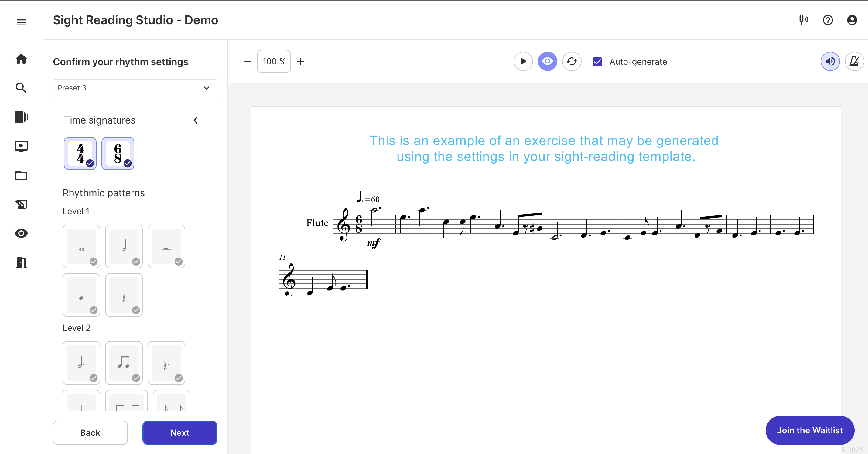Click the Next button

pyautogui.click(x=179, y=432)
